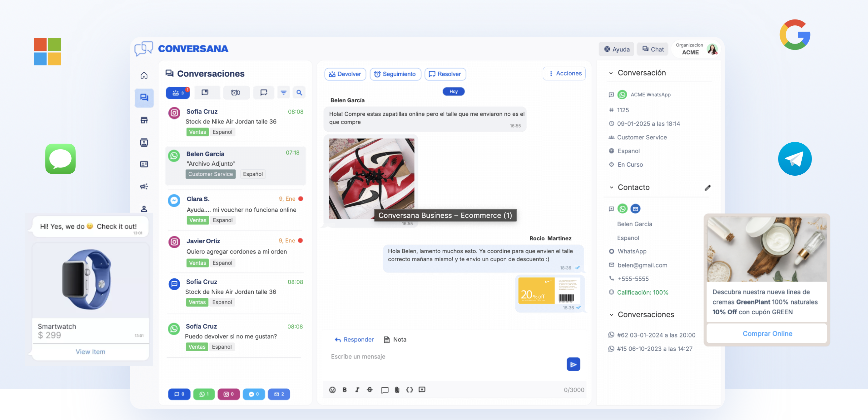The height and width of the screenshot is (420, 868).
Task: Open Belen García Archivo Adjunto conversation
Action: tap(235, 165)
